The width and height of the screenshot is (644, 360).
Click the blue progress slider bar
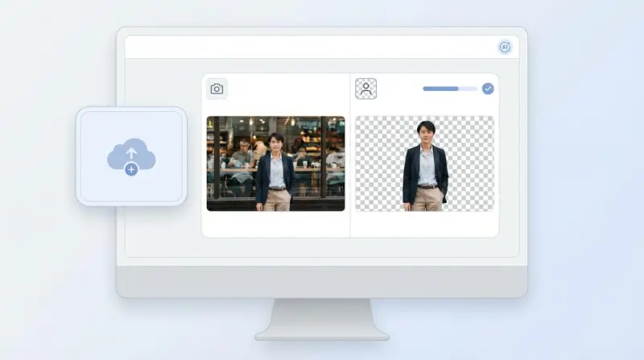coord(450,89)
